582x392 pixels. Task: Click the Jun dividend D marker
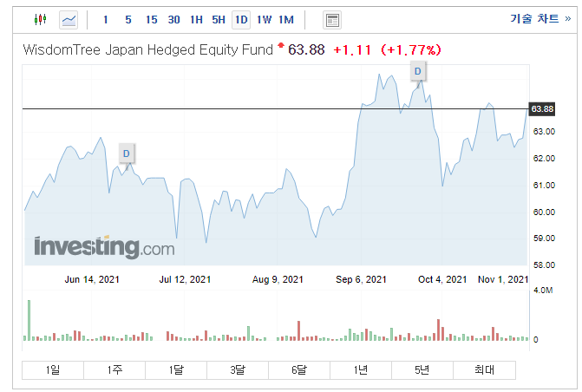click(127, 154)
